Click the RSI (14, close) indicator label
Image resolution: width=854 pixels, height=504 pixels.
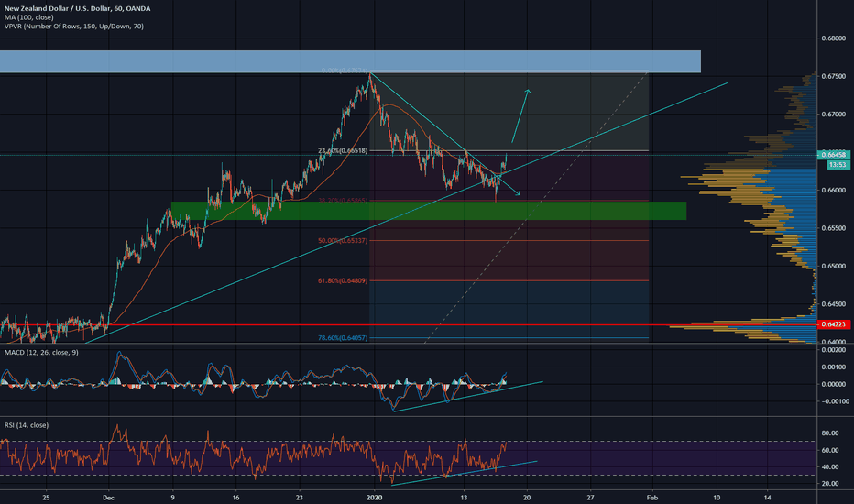(x=26, y=425)
